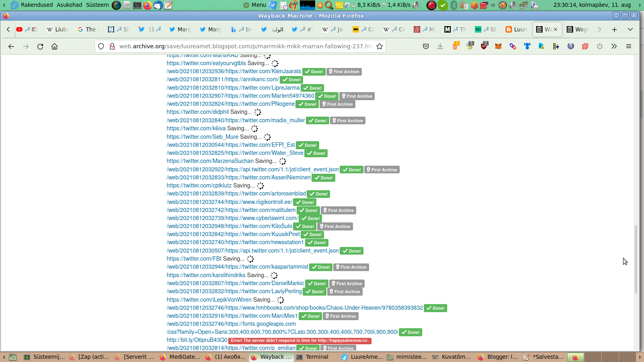Launch Thunderbird from the top panel
The image size is (644, 362).
[x=158, y=5]
